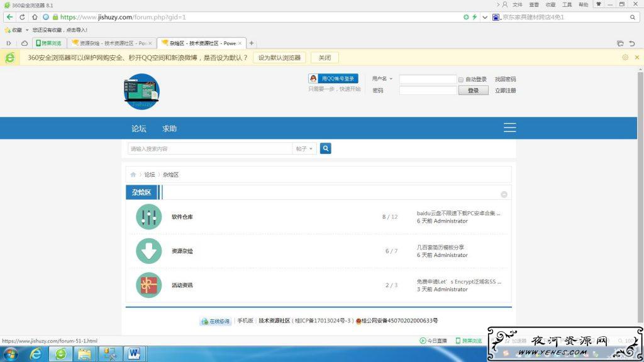Open the 几百套简历模板分享 post link
Image resolution: width=644 pixels, height=362 pixels.
click(440, 247)
